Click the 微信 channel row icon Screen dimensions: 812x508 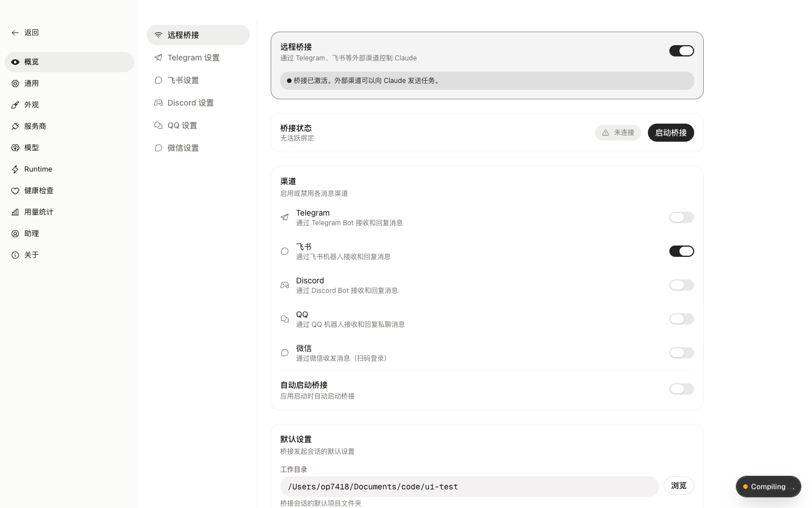coord(285,353)
